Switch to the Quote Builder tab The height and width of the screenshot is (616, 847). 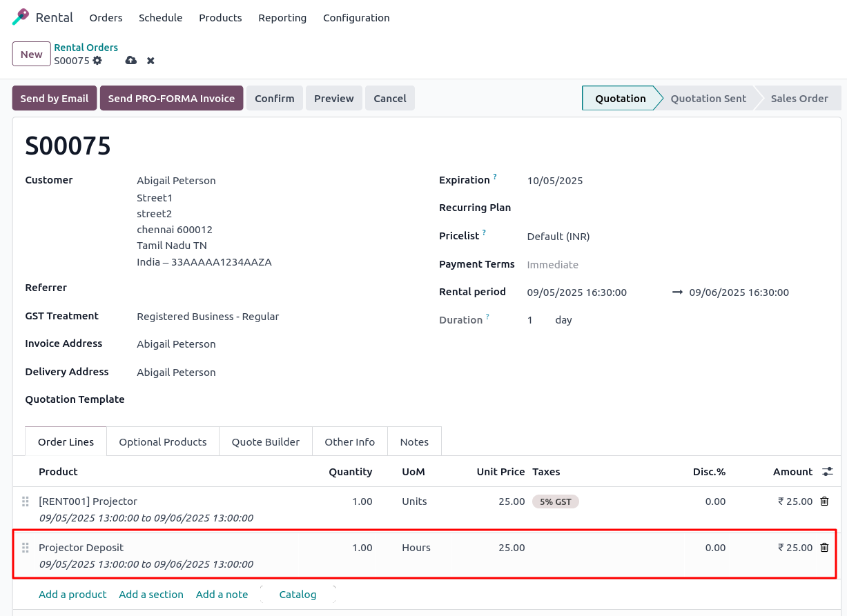266,442
